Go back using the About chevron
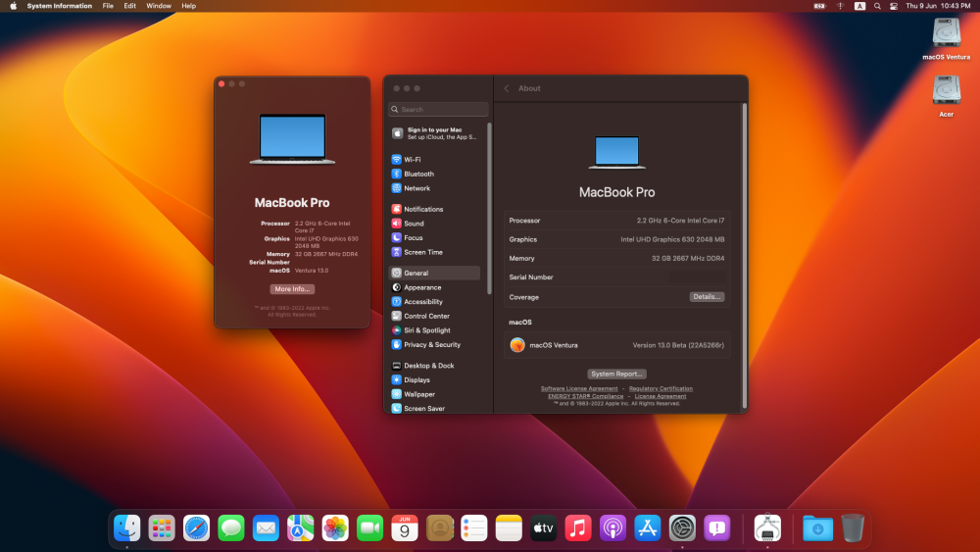Image resolution: width=980 pixels, height=552 pixels. pyautogui.click(x=507, y=88)
